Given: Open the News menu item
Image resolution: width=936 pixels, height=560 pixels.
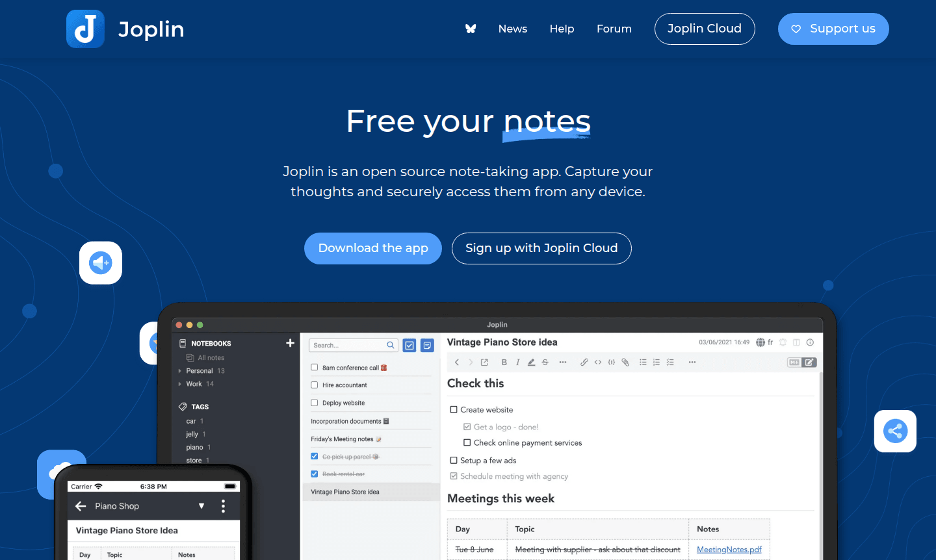Looking at the screenshot, I should [x=512, y=29].
